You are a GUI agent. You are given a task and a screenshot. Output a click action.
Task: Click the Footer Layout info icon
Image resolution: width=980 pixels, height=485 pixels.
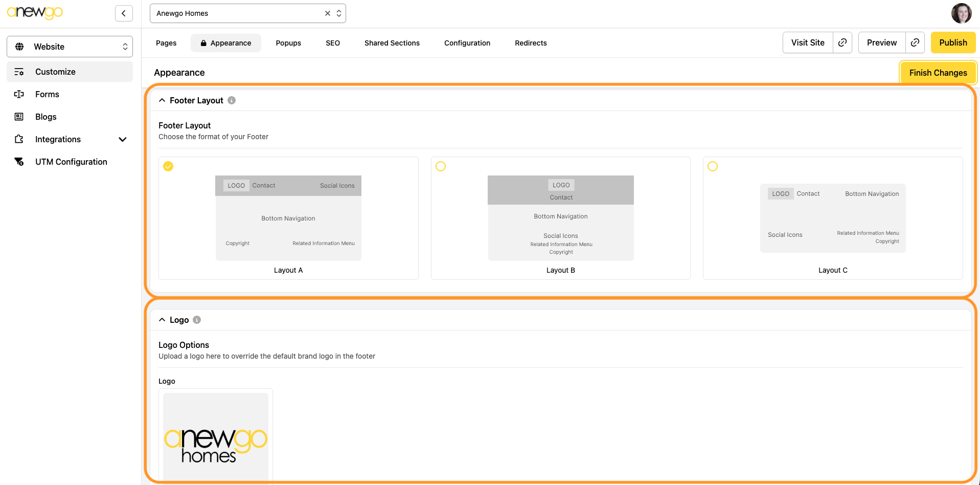coord(232,100)
